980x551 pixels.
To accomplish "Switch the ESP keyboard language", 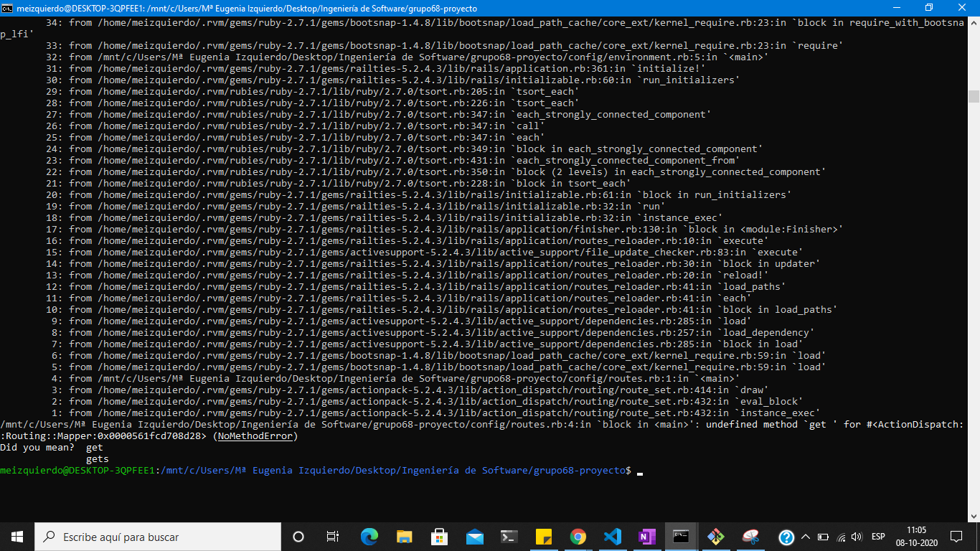I will point(878,537).
